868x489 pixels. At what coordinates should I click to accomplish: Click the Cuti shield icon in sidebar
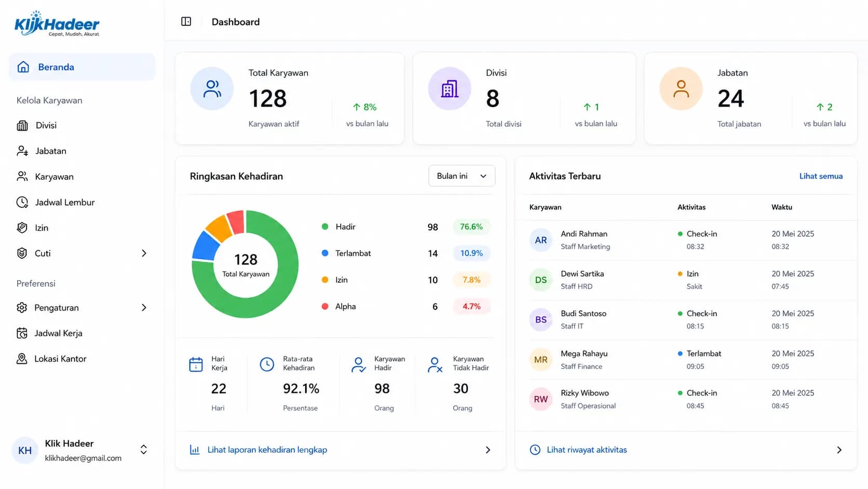click(x=22, y=253)
